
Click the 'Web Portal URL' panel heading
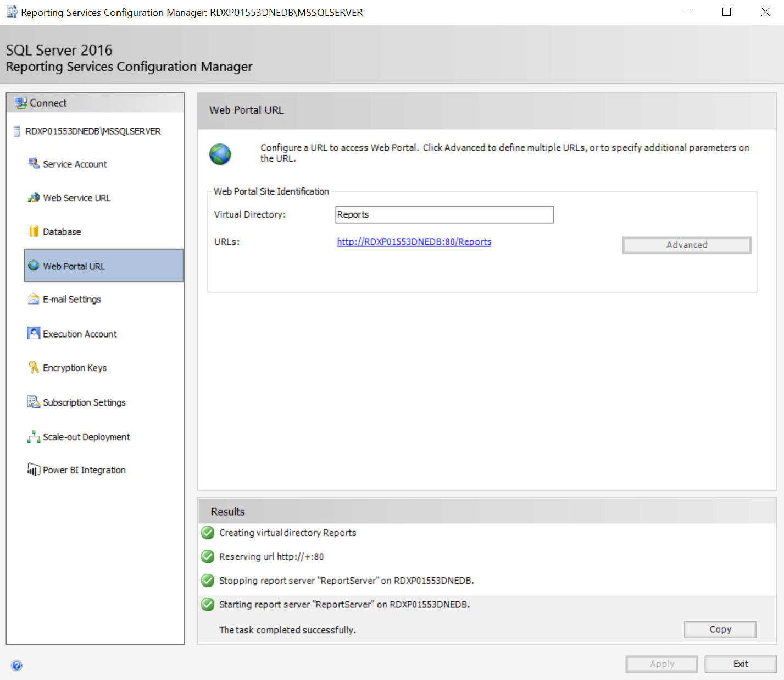[x=247, y=110]
